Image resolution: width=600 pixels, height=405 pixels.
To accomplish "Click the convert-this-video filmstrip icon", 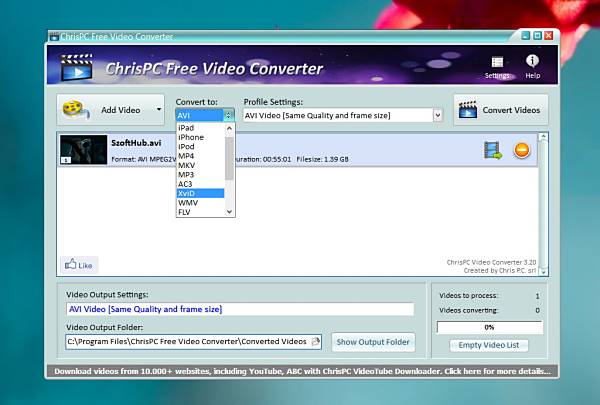I will pos(493,150).
